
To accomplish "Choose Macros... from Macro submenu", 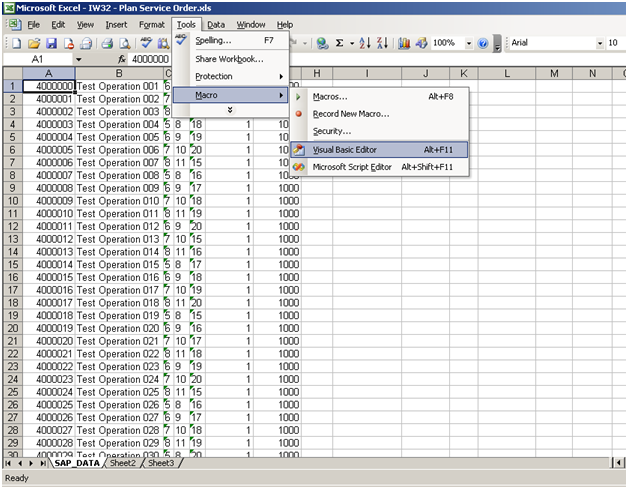I will pos(379,97).
